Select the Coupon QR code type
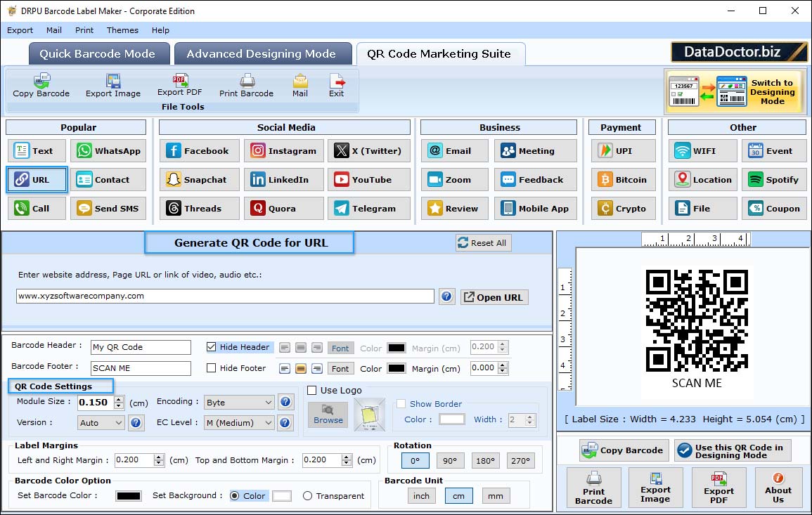 click(774, 209)
